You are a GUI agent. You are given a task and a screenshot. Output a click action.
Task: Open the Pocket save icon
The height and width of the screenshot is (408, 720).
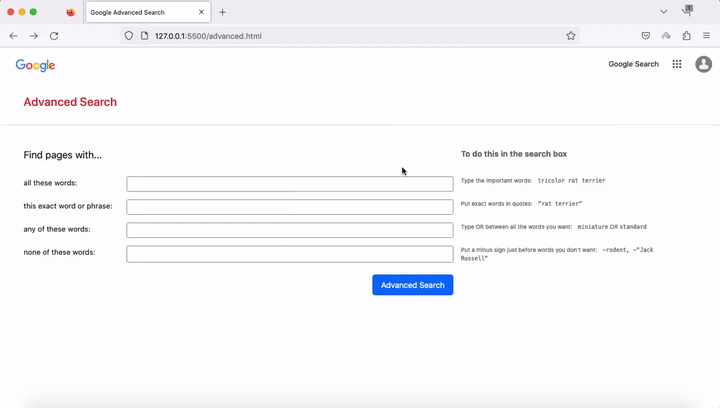coord(646,36)
